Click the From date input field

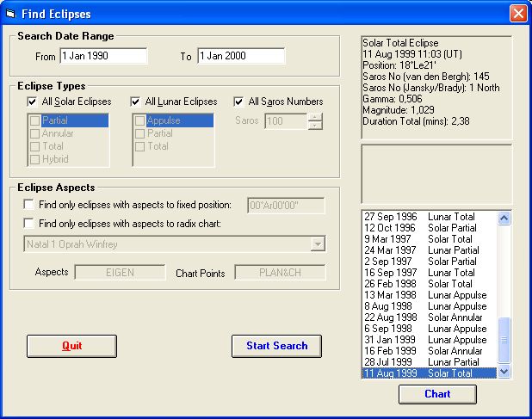(103, 56)
